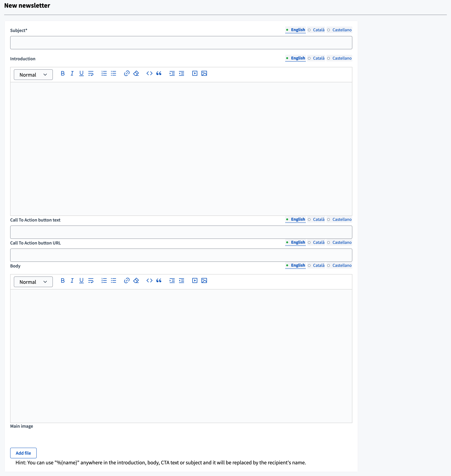The height and width of the screenshot is (476, 451).
Task: Toggle bold in Introduction editor toolbar
Action: click(62, 73)
